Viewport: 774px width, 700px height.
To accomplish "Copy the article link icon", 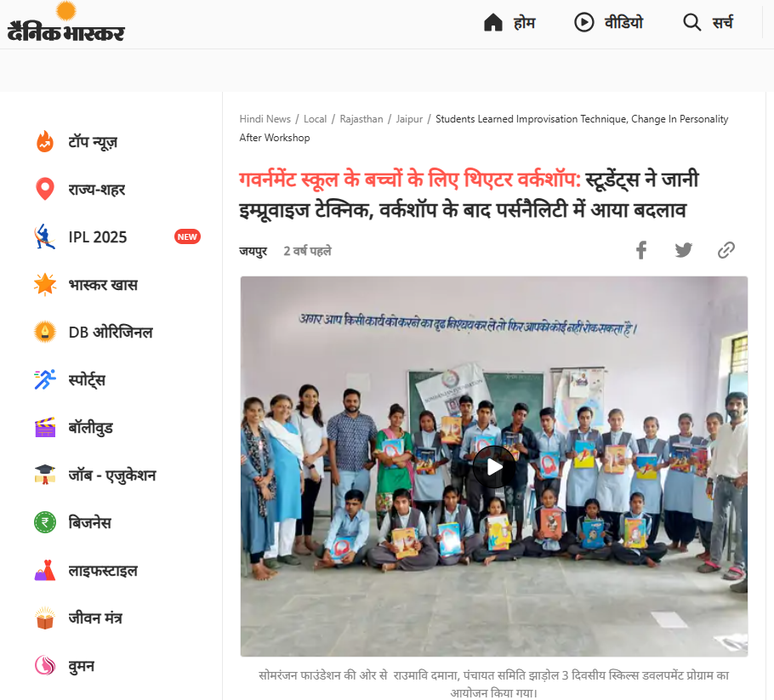I will (726, 250).
